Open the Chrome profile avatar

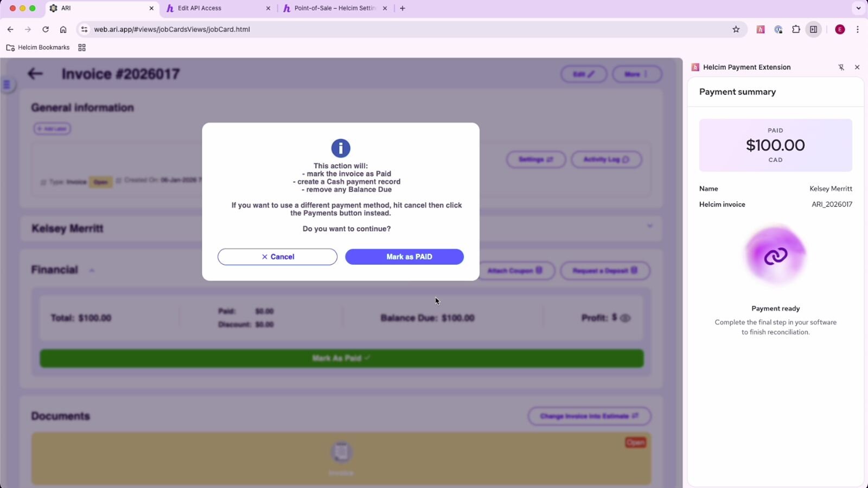pyautogui.click(x=840, y=30)
